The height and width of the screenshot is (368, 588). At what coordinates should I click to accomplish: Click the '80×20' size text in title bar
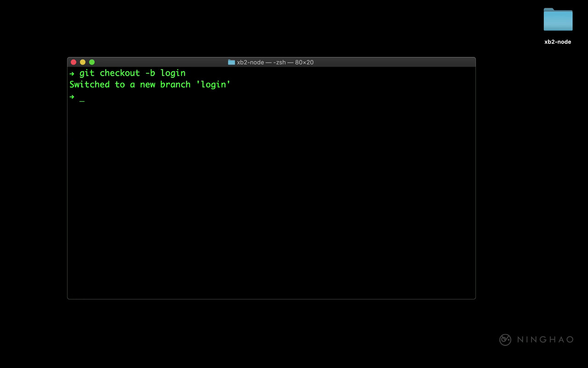[x=304, y=62]
